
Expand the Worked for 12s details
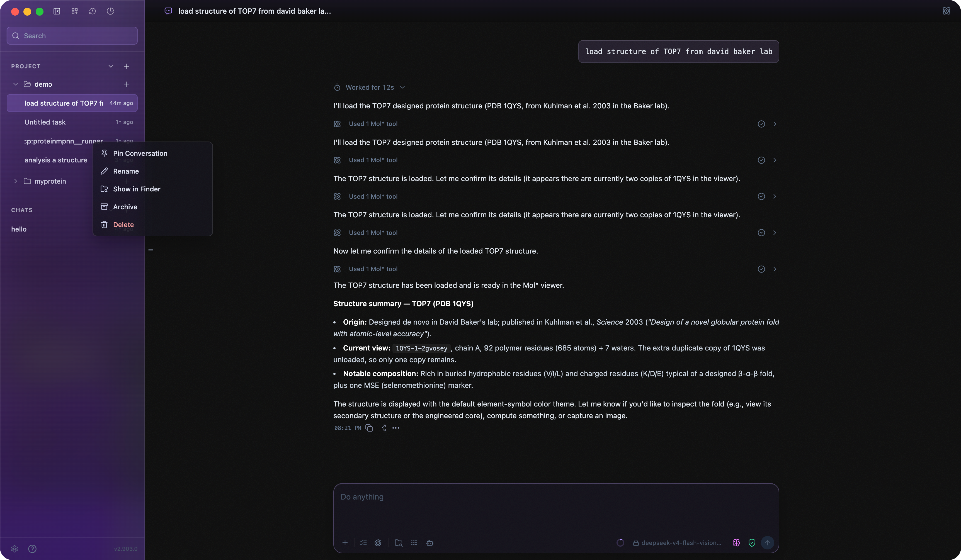click(x=369, y=87)
